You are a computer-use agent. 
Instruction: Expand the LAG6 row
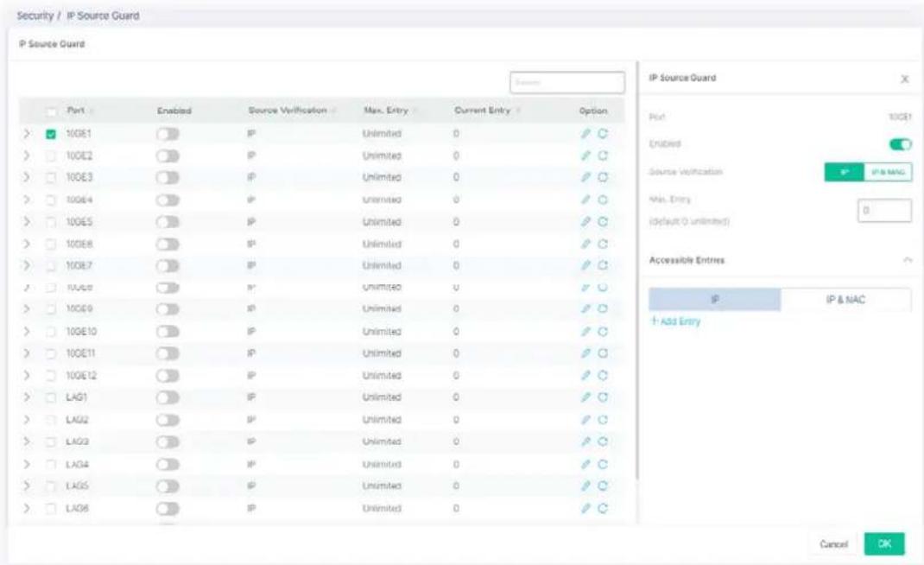[27, 508]
